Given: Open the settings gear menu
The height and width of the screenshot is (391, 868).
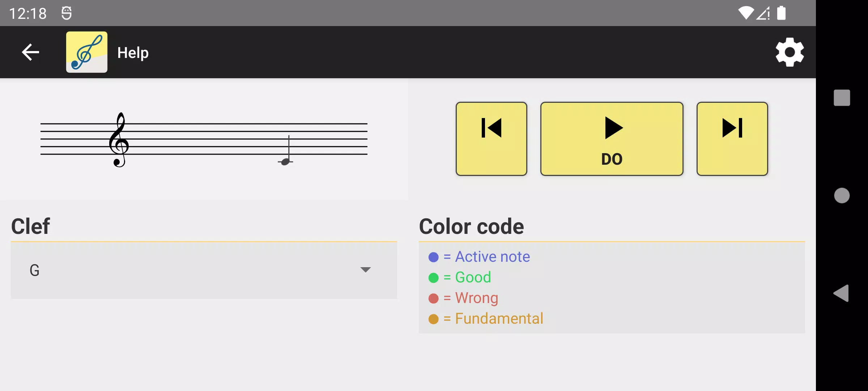Looking at the screenshot, I should (x=790, y=52).
